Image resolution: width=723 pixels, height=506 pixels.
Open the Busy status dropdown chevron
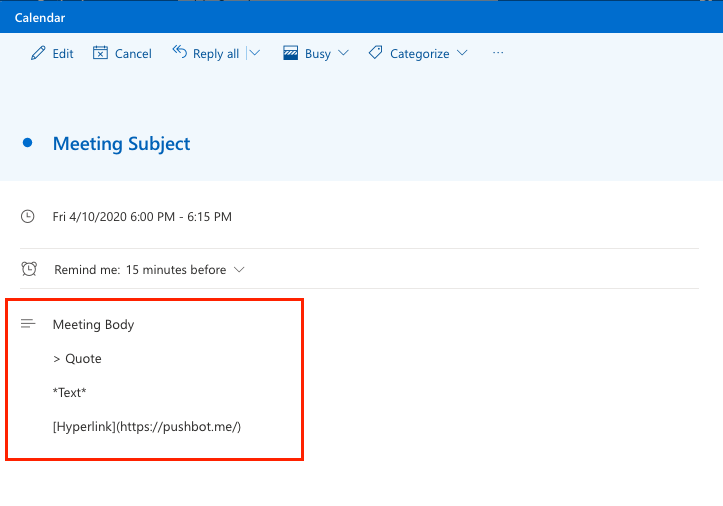point(343,53)
